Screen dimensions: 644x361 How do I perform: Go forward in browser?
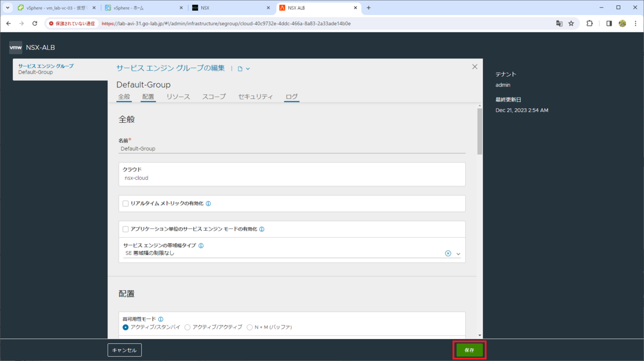(x=21, y=24)
